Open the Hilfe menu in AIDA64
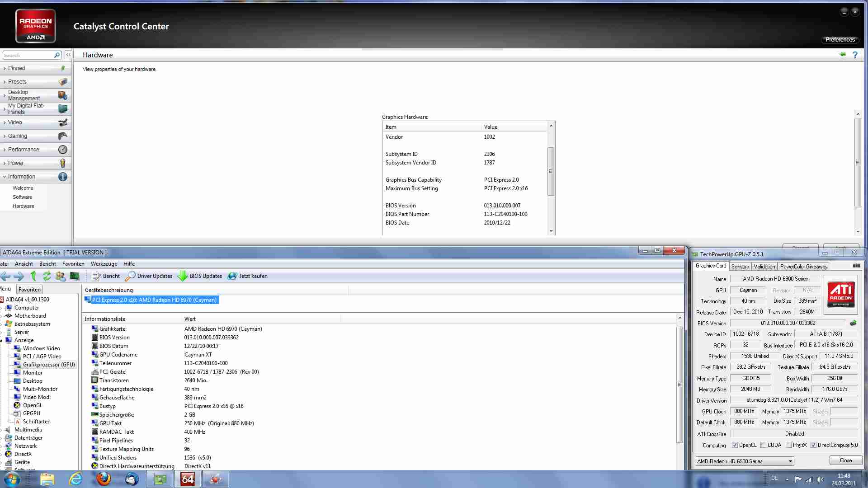The height and width of the screenshot is (488, 868). tap(129, 264)
